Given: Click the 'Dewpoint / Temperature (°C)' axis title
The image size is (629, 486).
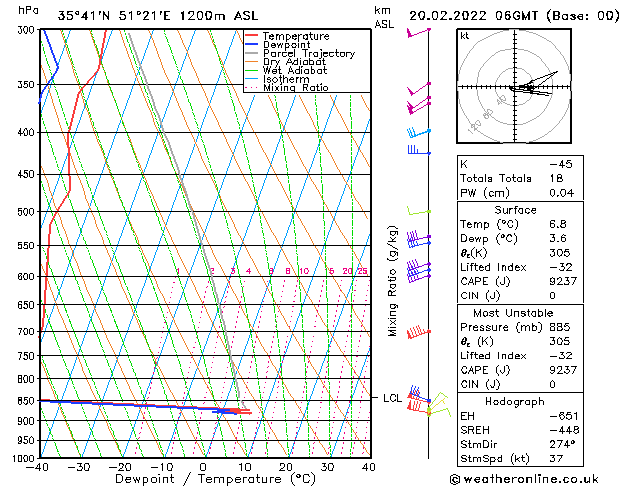Looking at the screenshot, I should tap(215, 479).
